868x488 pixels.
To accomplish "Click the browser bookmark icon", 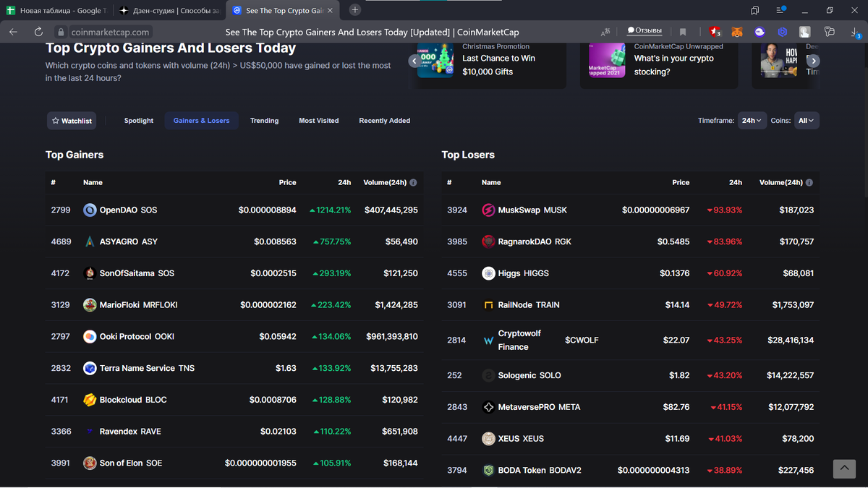I will (x=683, y=32).
